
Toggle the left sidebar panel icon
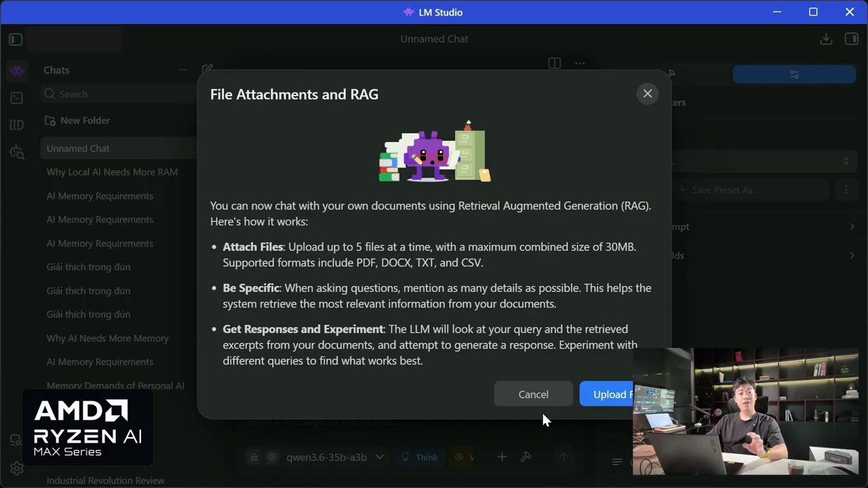click(16, 39)
